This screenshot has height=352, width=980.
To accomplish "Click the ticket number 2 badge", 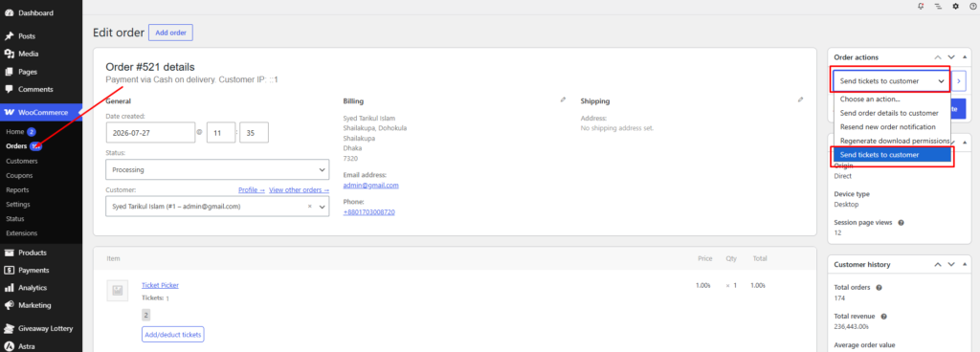I will click(x=146, y=316).
